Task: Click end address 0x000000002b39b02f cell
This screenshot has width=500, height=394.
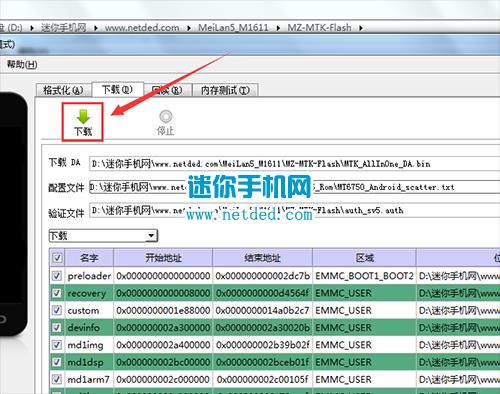Action: pyautogui.click(x=262, y=345)
